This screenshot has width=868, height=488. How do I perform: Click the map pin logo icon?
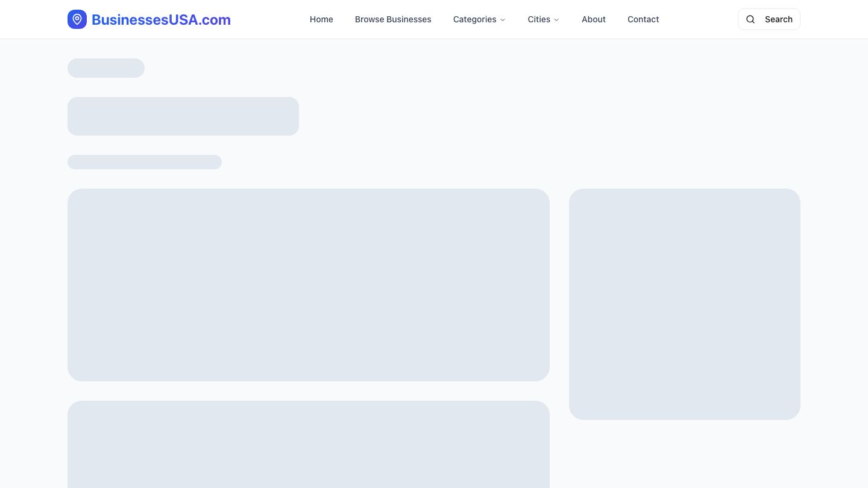click(77, 19)
